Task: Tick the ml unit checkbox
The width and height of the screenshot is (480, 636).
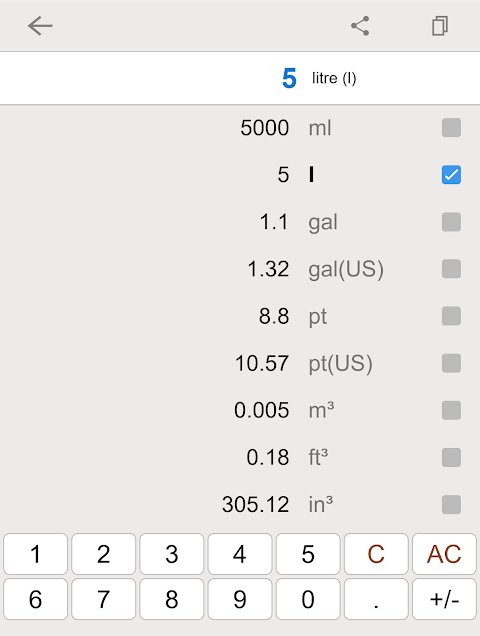Action: pyautogui.click(x=451, y=128)
